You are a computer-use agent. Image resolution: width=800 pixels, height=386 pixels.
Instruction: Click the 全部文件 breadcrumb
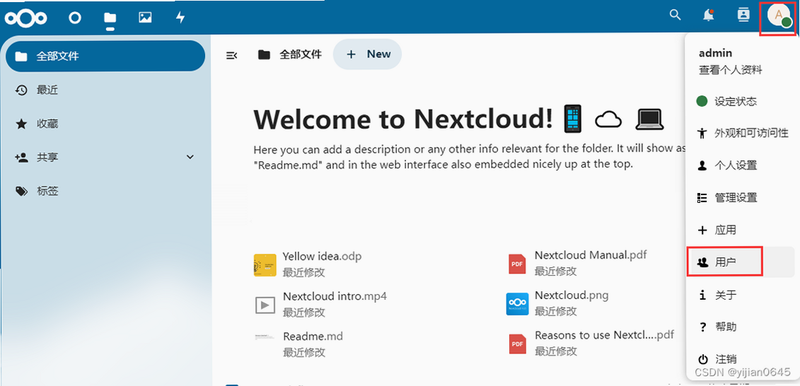click(x=290, y=55)
